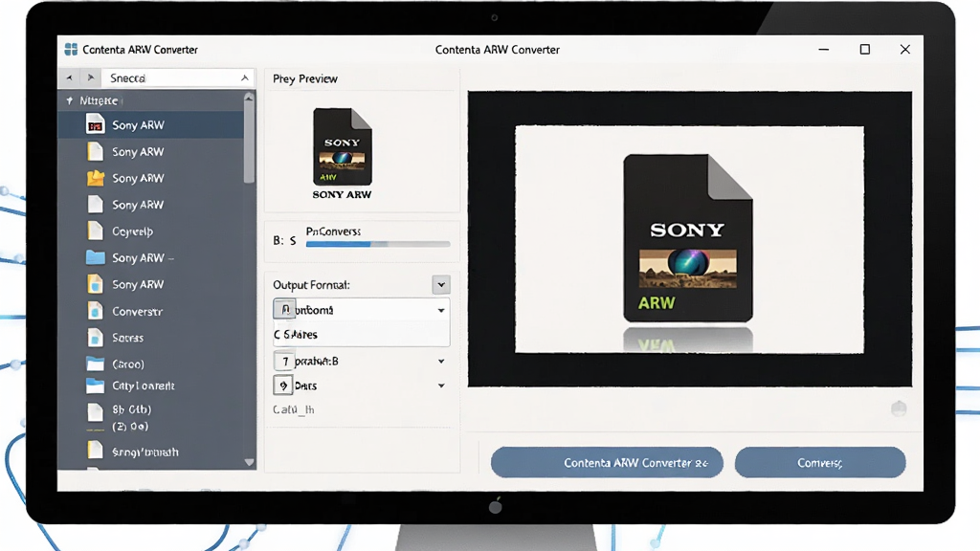The height and width of the screenshot is (551, 980).
Task: Click the folder icon next to 'City Lonerit'
Action: (95, 386)
